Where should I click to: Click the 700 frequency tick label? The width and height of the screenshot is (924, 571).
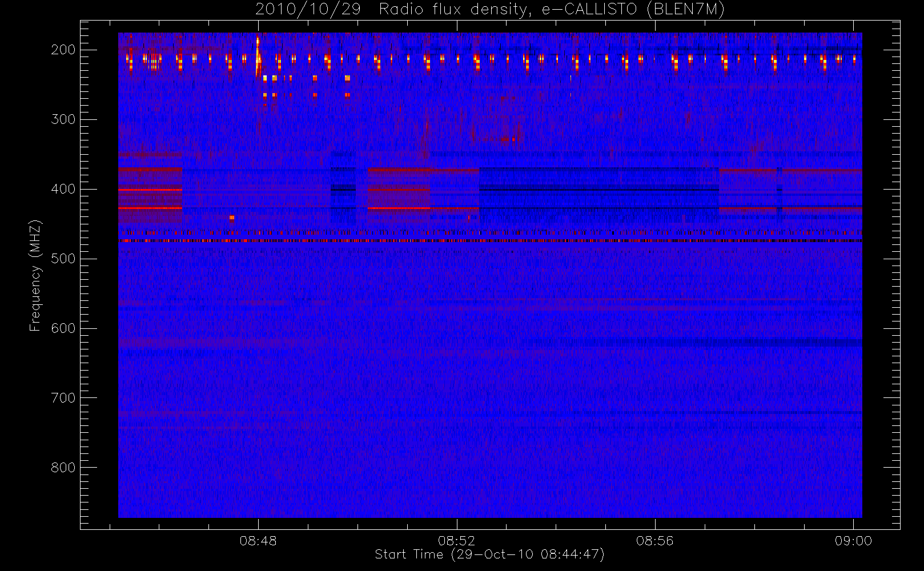coord(63,398)
